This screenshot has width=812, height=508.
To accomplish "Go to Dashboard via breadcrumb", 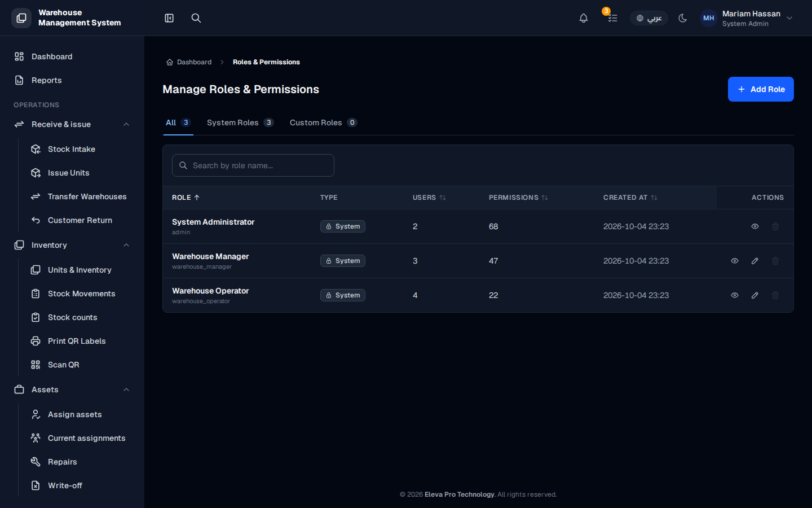I will tap(189, 62).
